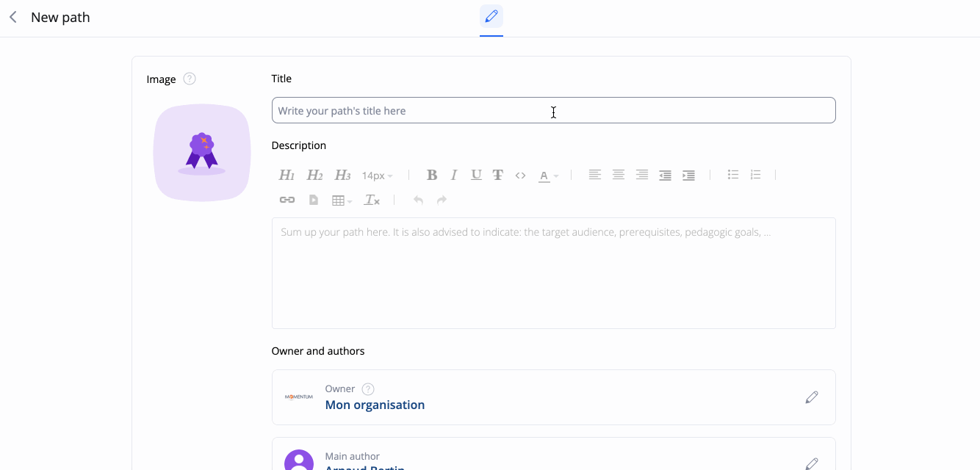
Task: Apply Heading 1 format
Action: pos(287,175)
